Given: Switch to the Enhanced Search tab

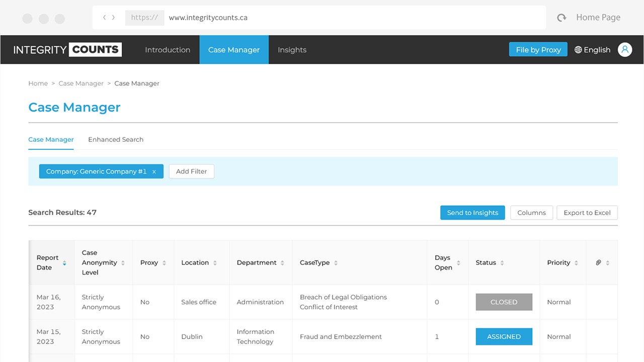Looking at the screenshot, I should (116, 139).
